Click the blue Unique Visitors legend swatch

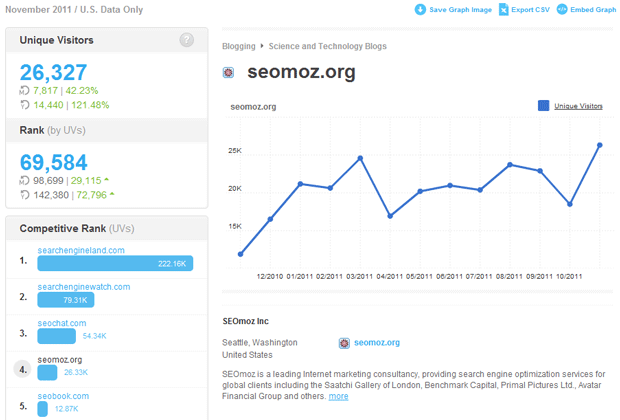point(543,105)
